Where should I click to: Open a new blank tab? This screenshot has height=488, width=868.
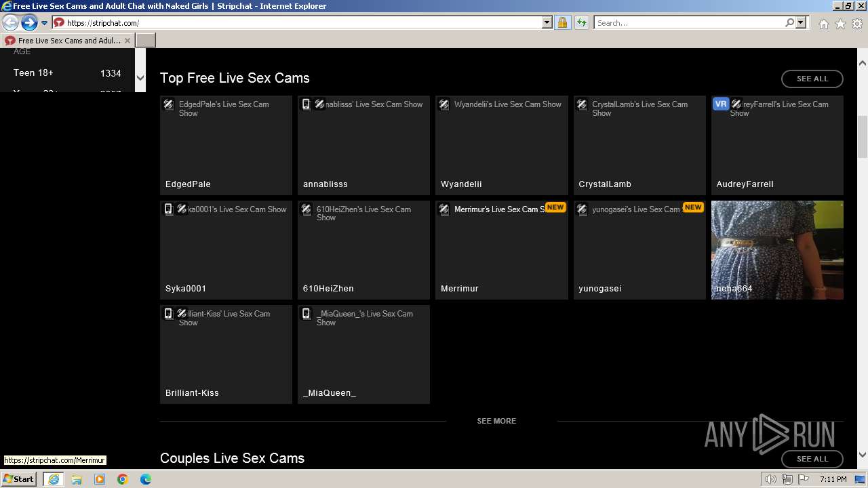146,41
